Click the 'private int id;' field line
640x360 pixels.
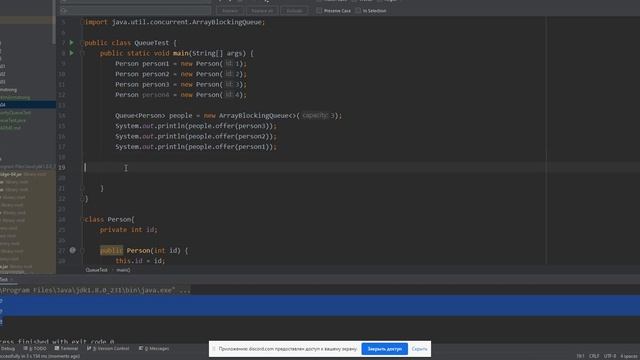click(129, 230)
